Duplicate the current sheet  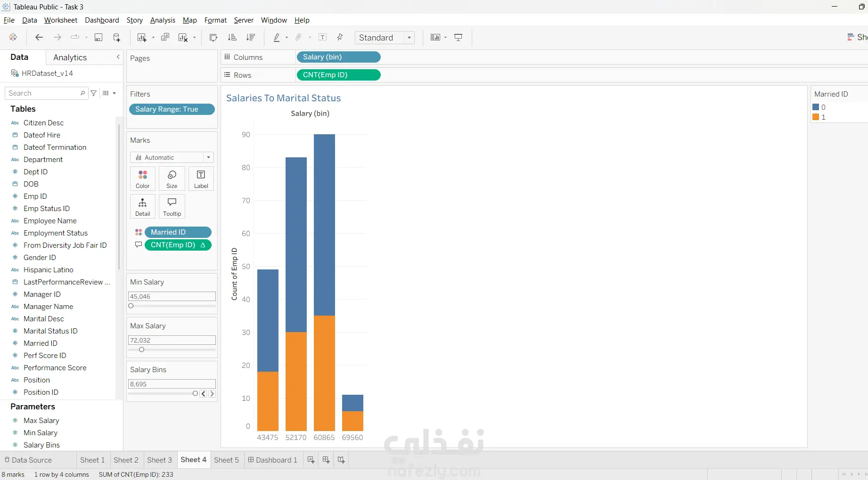pos(165,37)
